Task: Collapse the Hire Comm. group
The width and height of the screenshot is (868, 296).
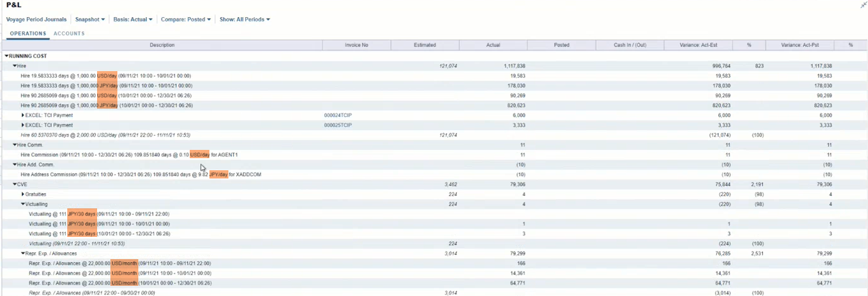Action: click(x=15, y=145)
